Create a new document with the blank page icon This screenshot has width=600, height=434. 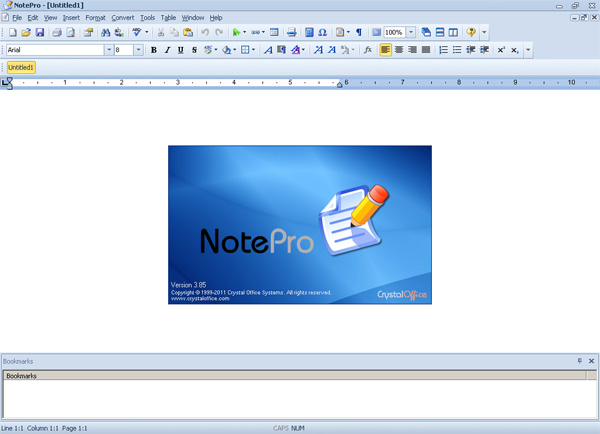click(x=13, y=33)
